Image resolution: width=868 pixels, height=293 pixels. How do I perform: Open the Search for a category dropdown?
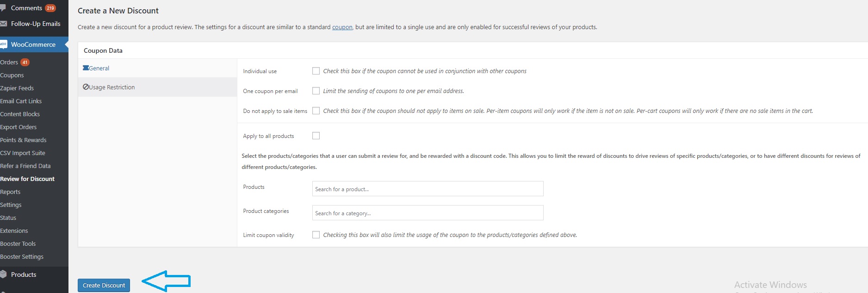[x=428, y=213]
